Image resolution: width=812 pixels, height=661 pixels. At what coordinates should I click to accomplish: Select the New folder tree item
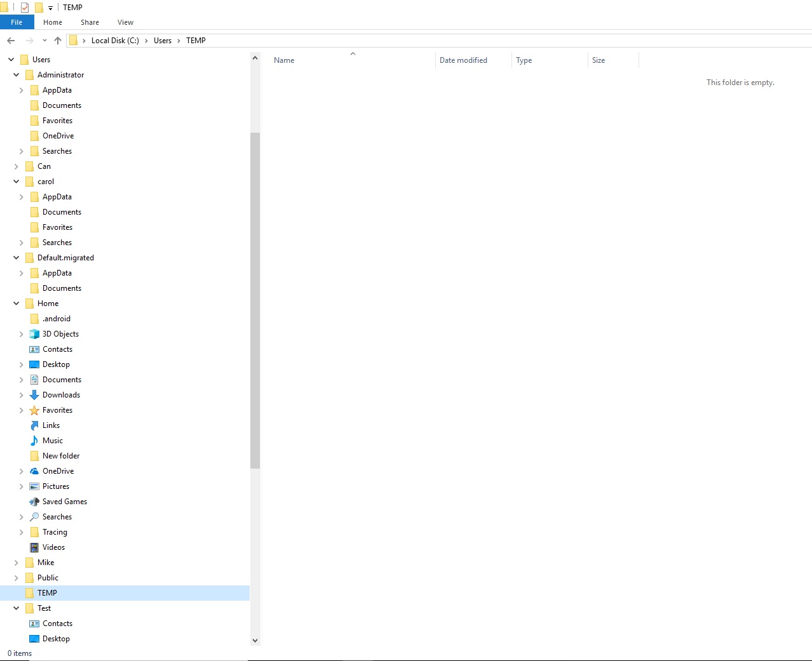pyautogui.click(x=61, y=456)
